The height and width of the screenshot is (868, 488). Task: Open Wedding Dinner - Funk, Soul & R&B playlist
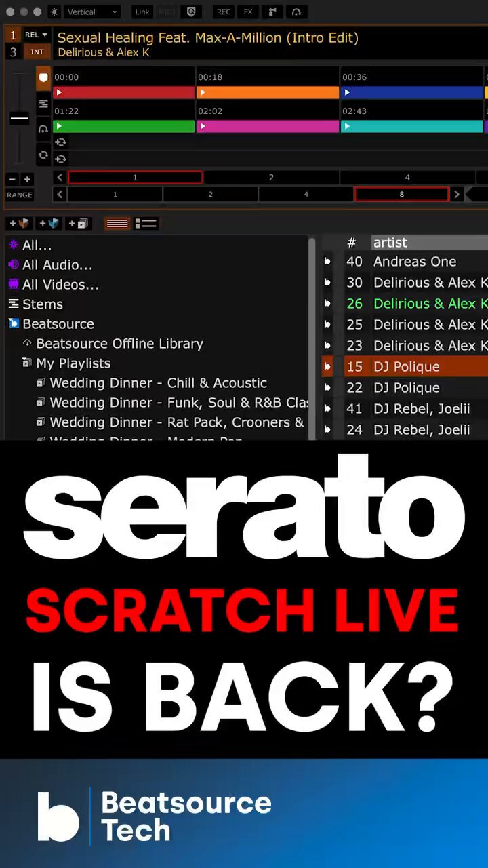point(179,403)
